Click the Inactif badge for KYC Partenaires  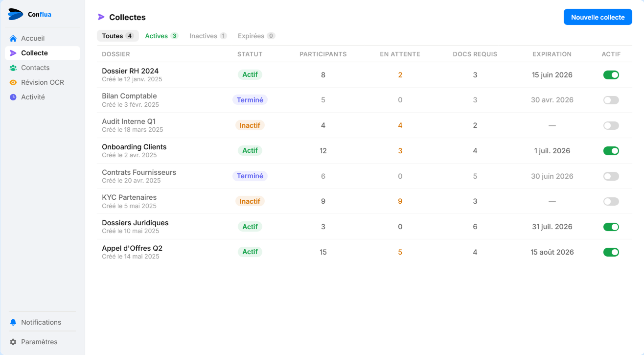pos(250,201)
